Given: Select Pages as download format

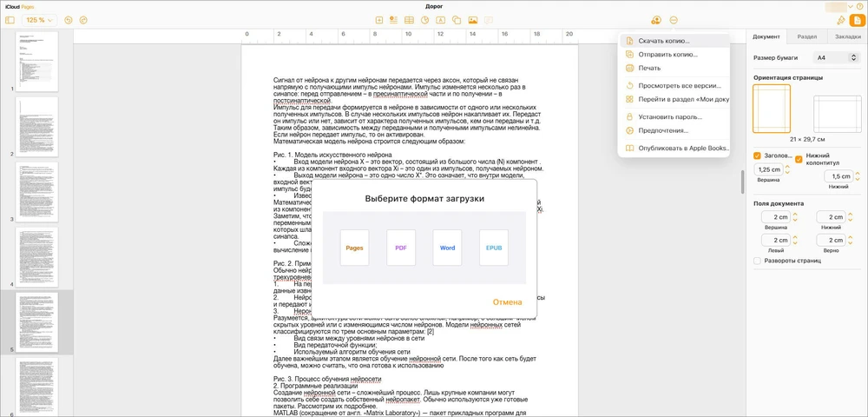Looking at the screenshot, I should pos(354,248).
